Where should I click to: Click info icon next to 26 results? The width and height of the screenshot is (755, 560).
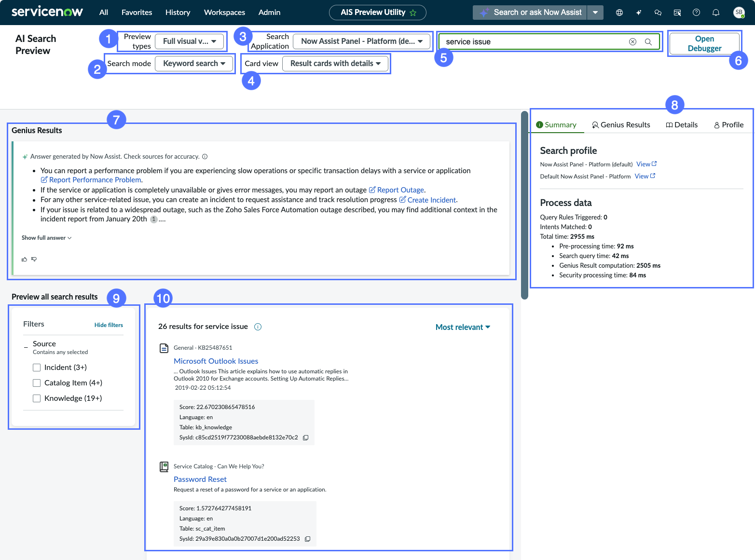[x=258, y=327]
